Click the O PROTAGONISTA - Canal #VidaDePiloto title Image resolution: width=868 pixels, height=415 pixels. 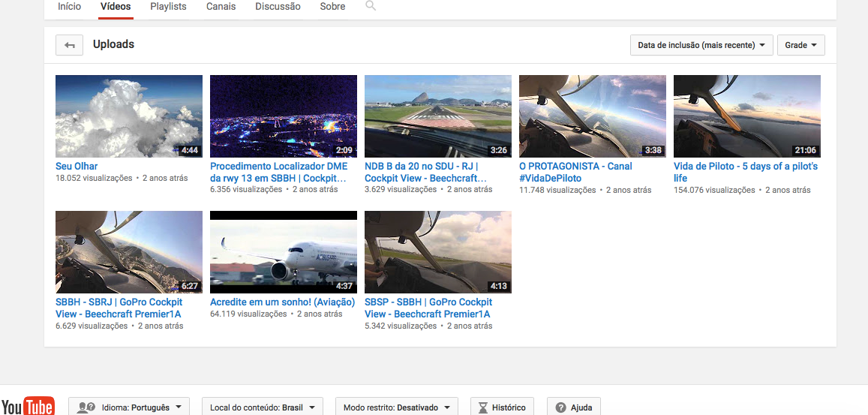click(x=575, y=172)
